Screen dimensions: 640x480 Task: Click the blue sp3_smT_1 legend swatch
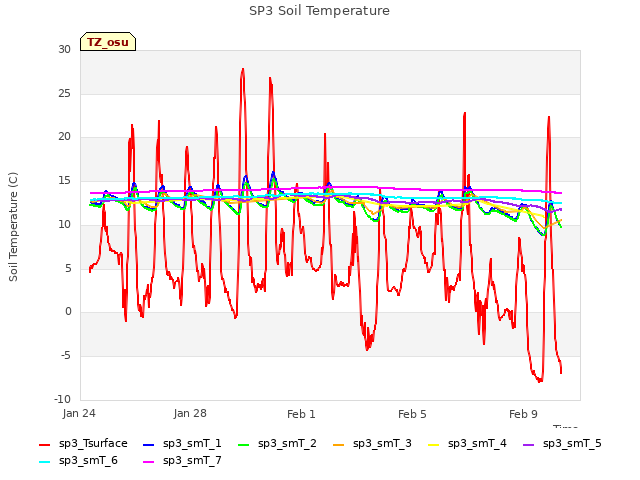[x=149, y=444]
